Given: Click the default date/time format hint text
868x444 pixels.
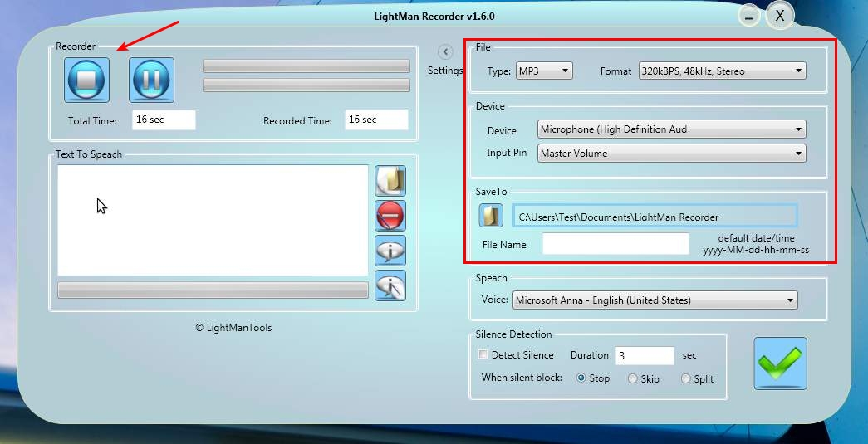Looking at the screenshot, I should point(756,244).
